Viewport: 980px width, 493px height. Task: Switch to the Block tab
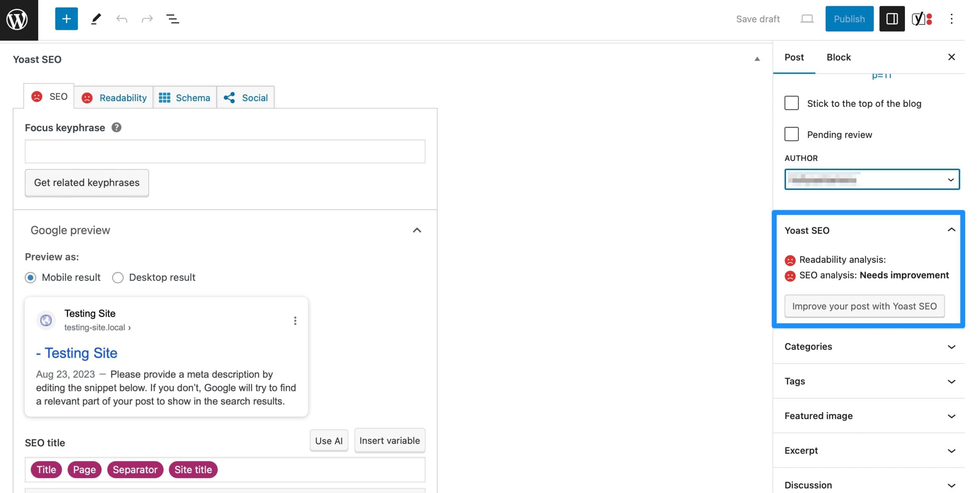point(838,57)
